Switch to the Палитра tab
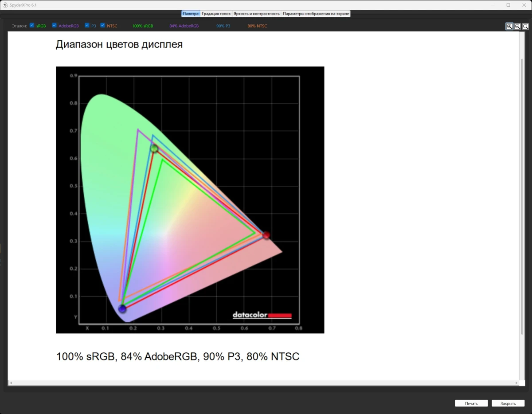Image resolution: width=532 pixels, height=414 pixels. pyautogui.click(x=191, y=14)
